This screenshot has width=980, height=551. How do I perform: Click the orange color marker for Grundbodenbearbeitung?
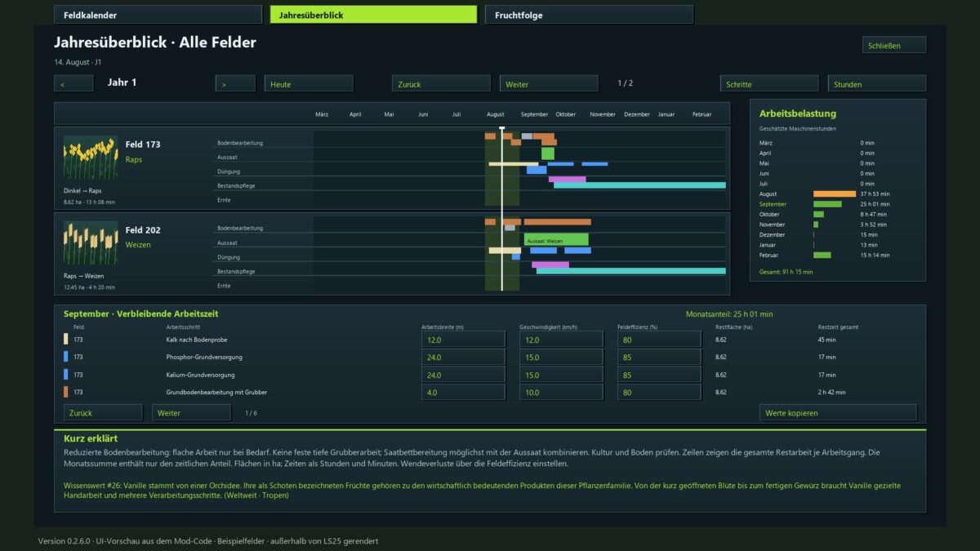[66, 393]
